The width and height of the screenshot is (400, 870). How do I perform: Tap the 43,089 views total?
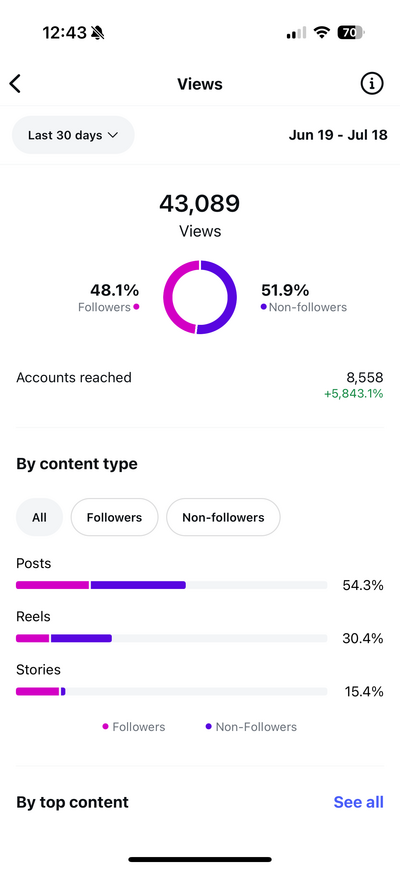point(200,203)
